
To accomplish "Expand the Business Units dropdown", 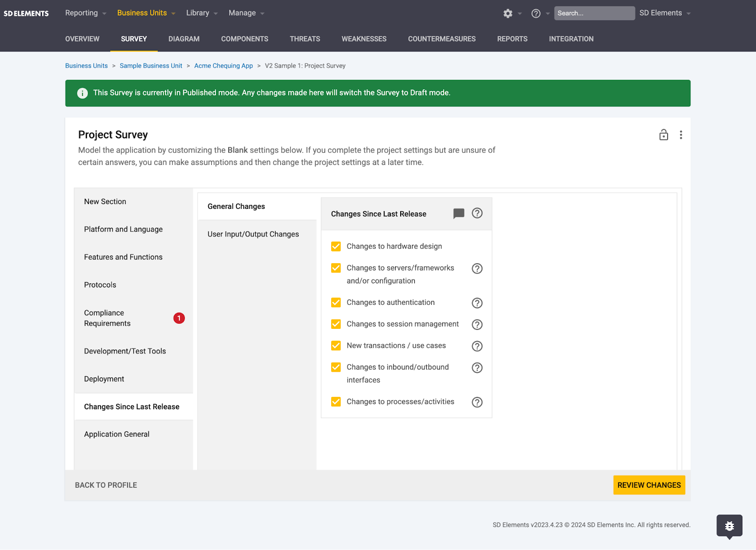I will tap(146, 13).
